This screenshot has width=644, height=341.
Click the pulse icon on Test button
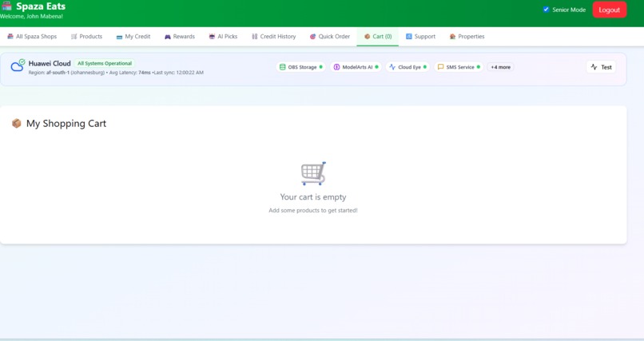pos(594,67)
